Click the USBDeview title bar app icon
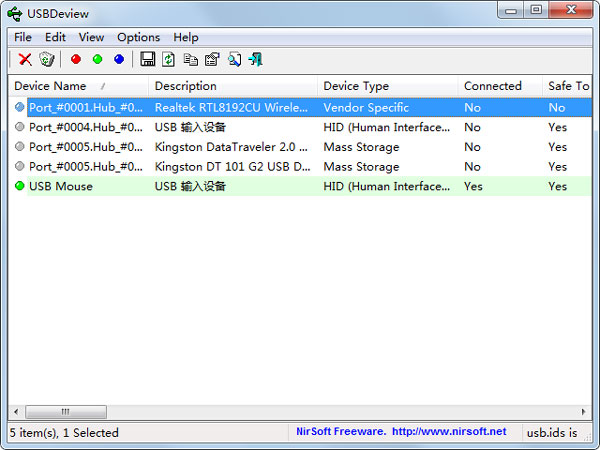The image size is (600, 450). (15, 14)
